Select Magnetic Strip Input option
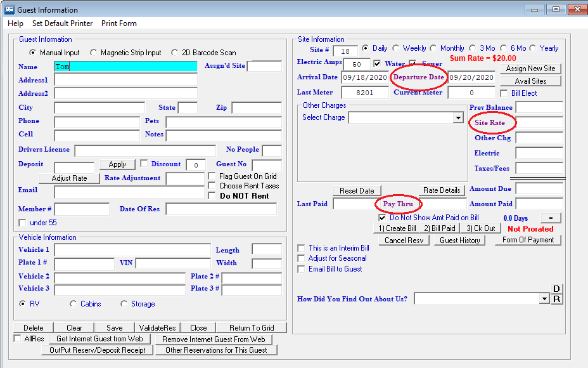Viewport: 588px width, 368px height. pos(93,53)
